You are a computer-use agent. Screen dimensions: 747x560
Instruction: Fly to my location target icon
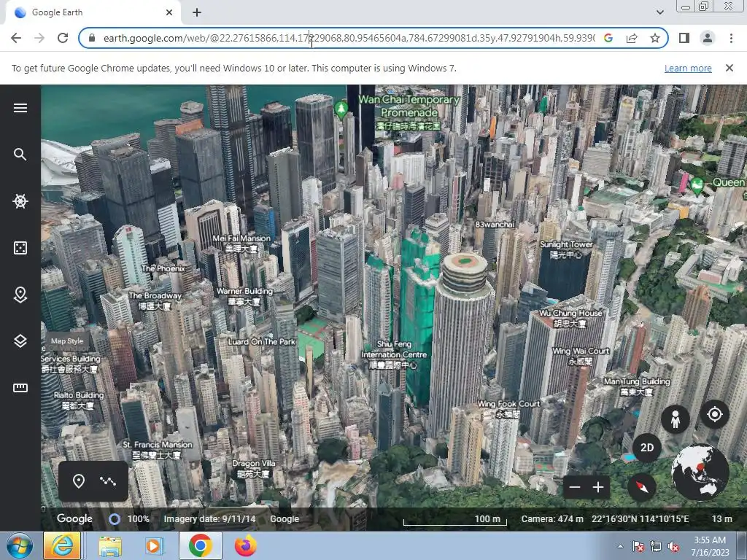(715, 414)
